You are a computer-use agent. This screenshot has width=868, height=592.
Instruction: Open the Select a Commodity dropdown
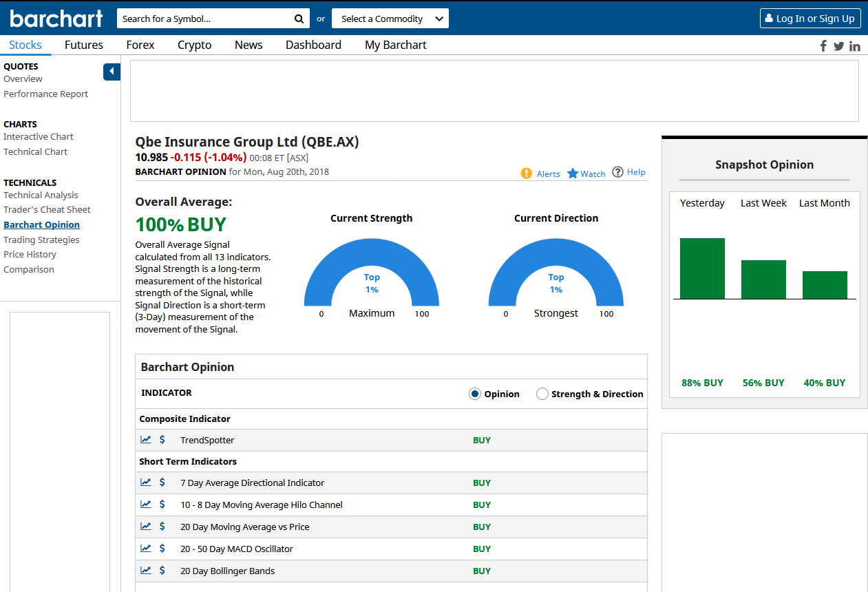390,19
